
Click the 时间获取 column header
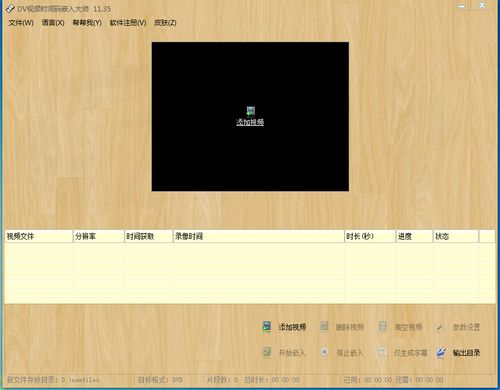point(149,236)
